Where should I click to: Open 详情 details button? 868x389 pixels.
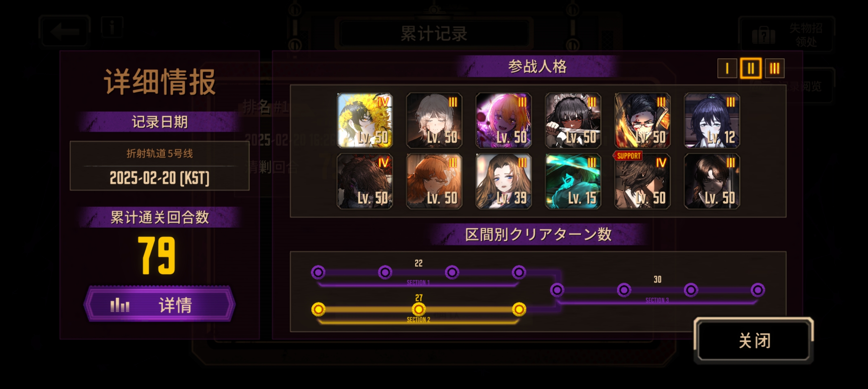159,304
